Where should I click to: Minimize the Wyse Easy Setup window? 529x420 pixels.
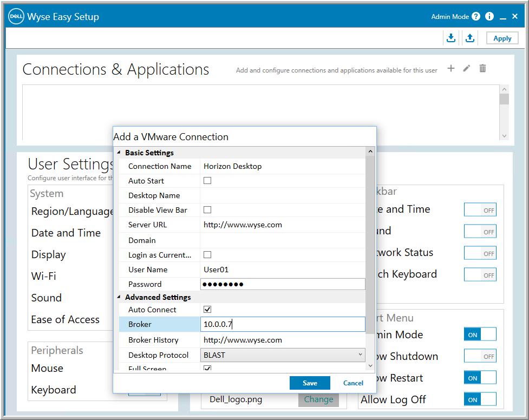click(502, 17)
